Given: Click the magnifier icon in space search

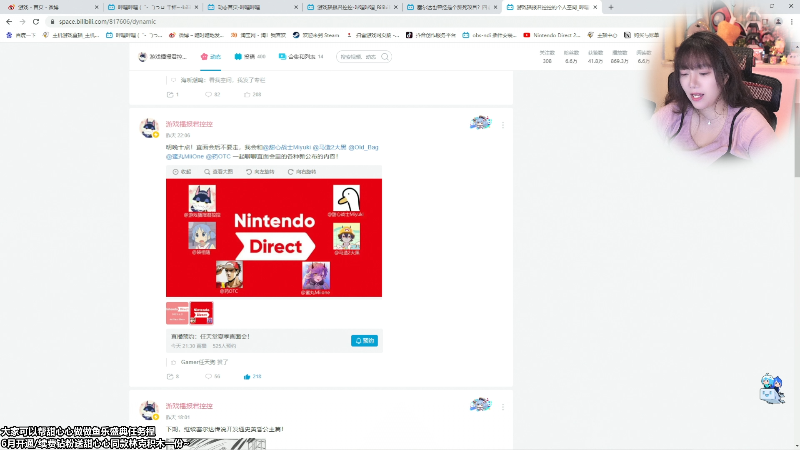Looking at the screenshot, I should pyautogui.click(x=385, y=57).
